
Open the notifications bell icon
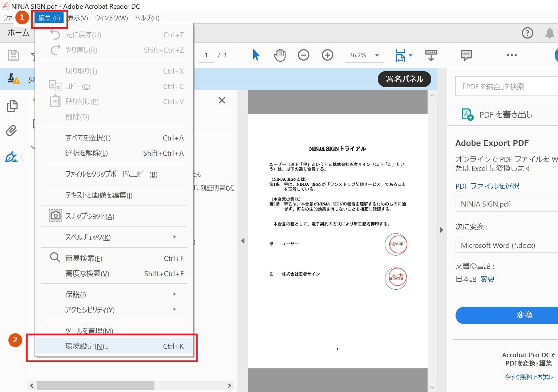pyautogui.click(x=550, y=33)
